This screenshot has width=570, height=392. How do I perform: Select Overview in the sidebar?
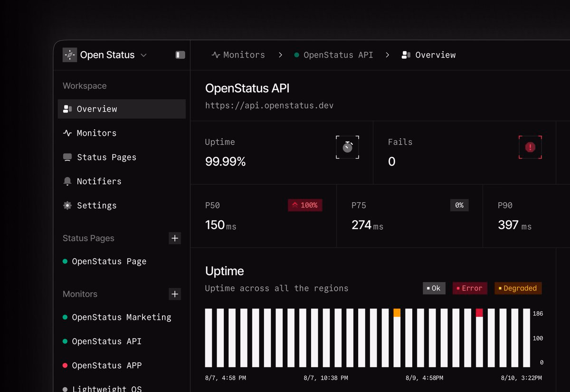122,109
